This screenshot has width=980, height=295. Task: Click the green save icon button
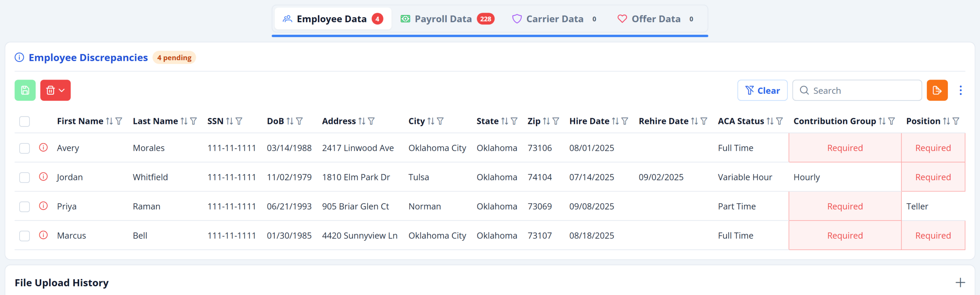[x=25, y=90]
